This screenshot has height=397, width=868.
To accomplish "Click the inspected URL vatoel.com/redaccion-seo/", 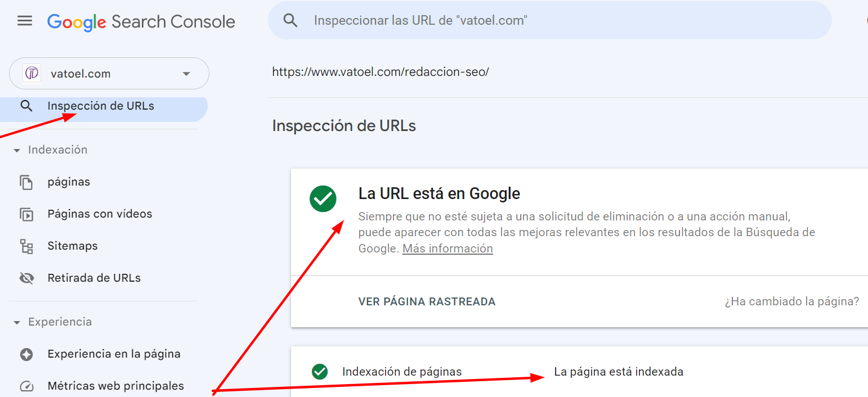I will 381,72.
